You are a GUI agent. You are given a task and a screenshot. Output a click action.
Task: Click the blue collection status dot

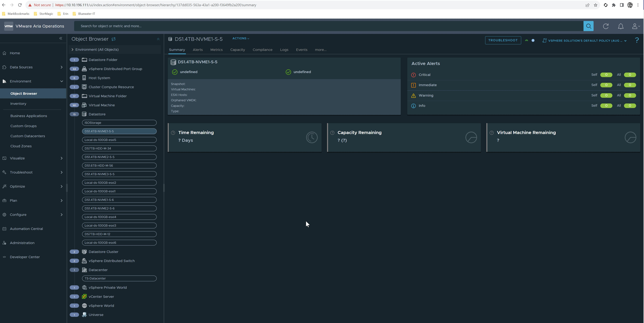click(x=533, y=40)
